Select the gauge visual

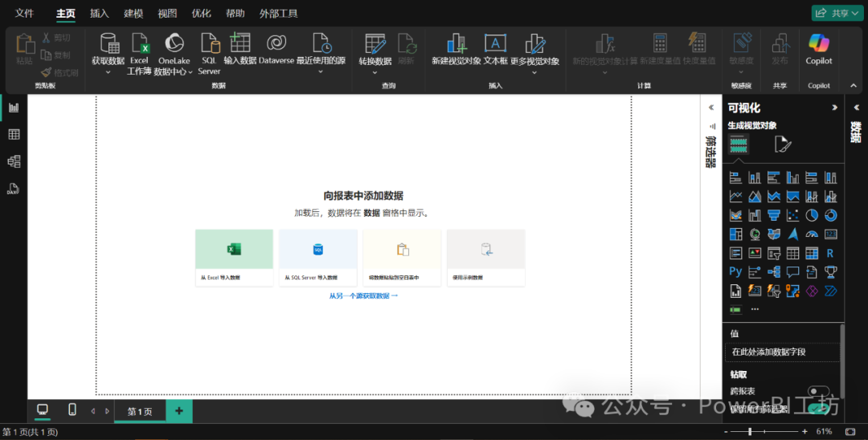click(812, 234)
